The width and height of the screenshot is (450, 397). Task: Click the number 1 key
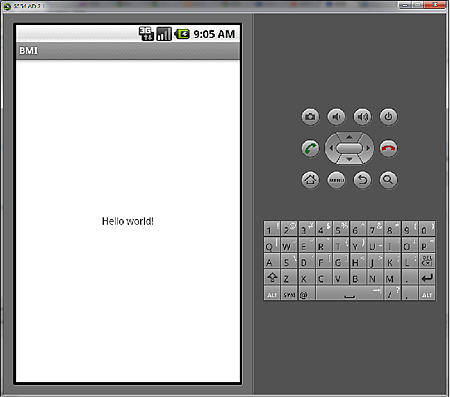coord(272,228)
